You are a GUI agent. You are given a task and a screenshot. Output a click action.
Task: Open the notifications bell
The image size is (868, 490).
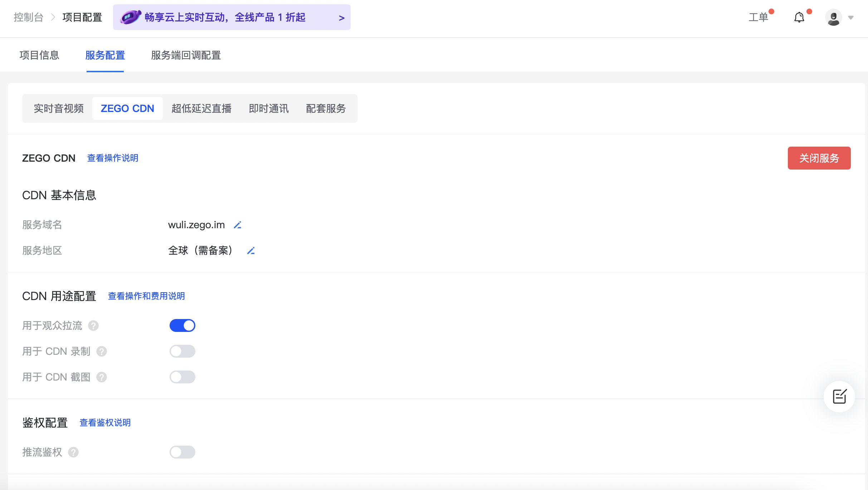click(799, 17)
